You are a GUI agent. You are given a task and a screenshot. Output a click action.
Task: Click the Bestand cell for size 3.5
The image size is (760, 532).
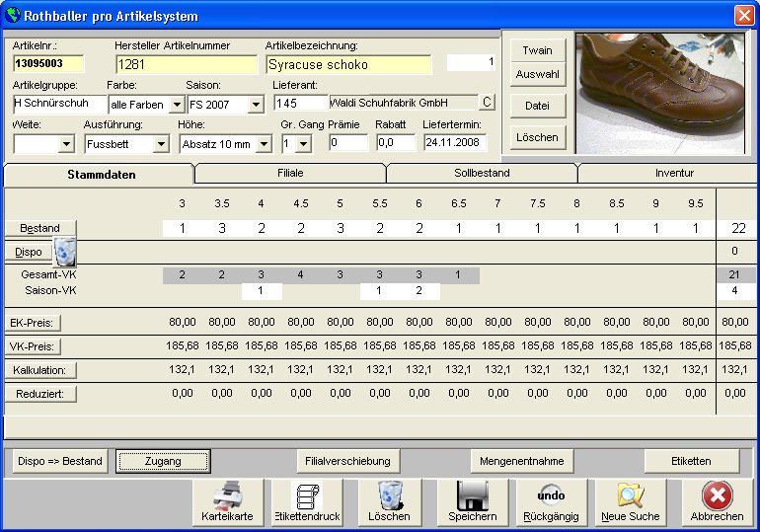[222, 228]
